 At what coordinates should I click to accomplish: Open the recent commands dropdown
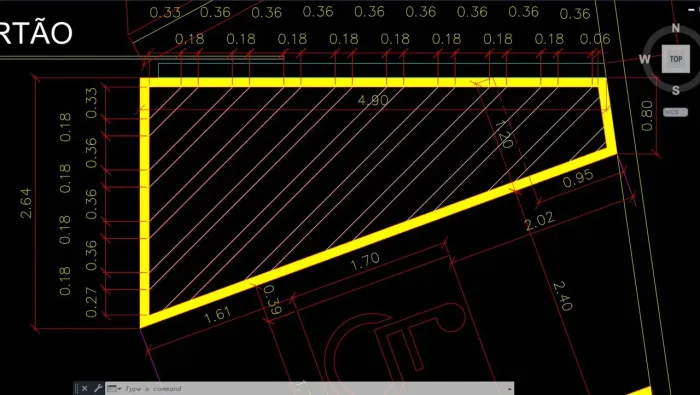tap(114, 388)
